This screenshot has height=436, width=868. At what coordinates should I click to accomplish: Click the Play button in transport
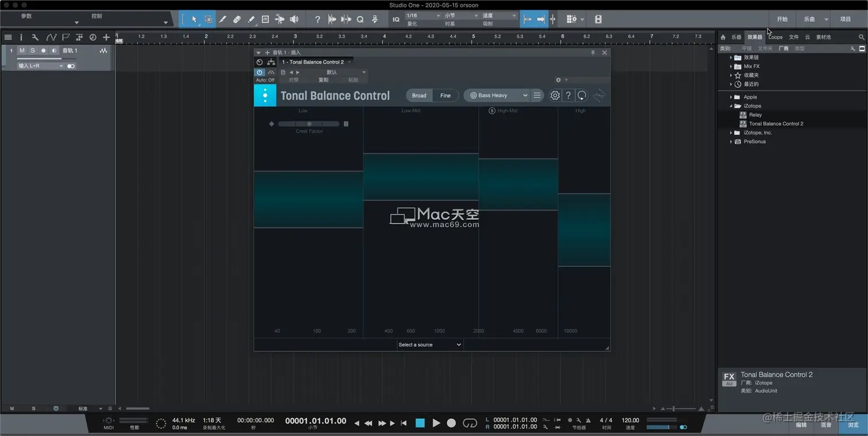pyautogui.click(x=436, y=423)
